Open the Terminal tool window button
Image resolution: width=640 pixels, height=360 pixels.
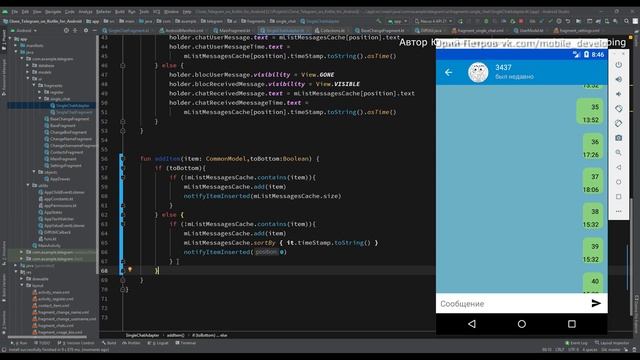pos(186,343)
